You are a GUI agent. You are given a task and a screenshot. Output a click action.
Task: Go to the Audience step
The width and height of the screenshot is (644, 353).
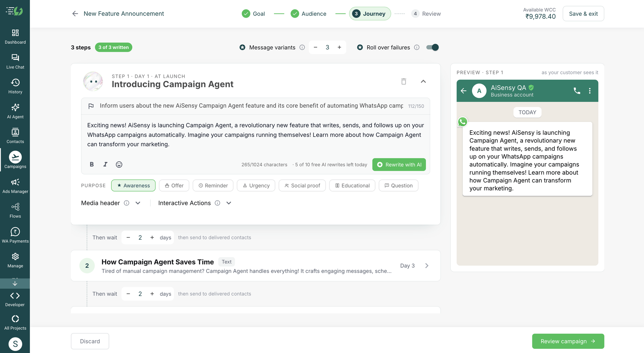(308, 14)
